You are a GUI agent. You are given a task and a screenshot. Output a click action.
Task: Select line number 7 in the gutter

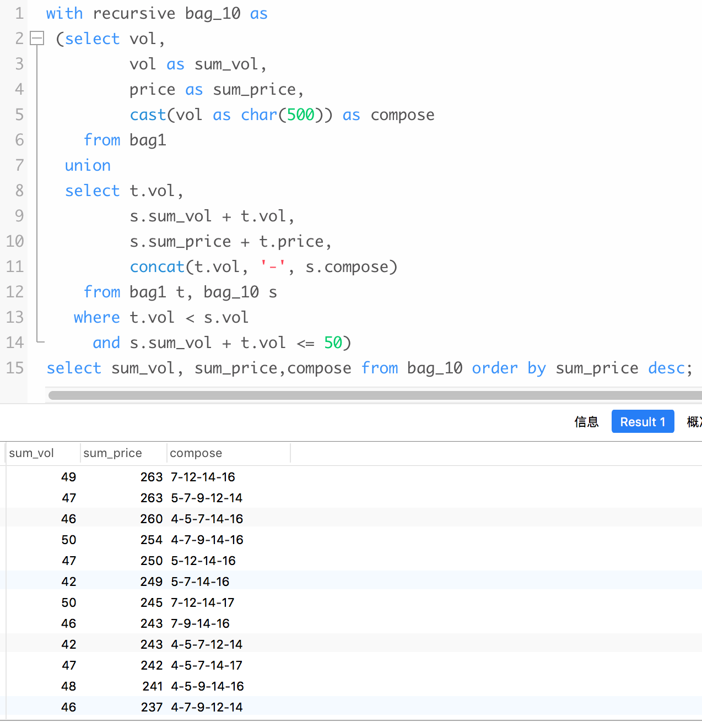coord(20,165)
